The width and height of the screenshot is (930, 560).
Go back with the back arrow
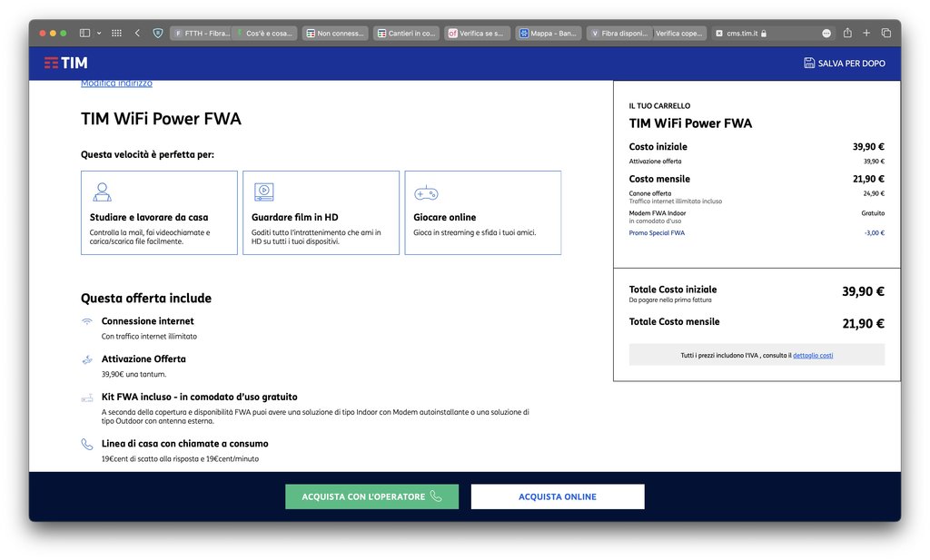click(x=138, y=34)
